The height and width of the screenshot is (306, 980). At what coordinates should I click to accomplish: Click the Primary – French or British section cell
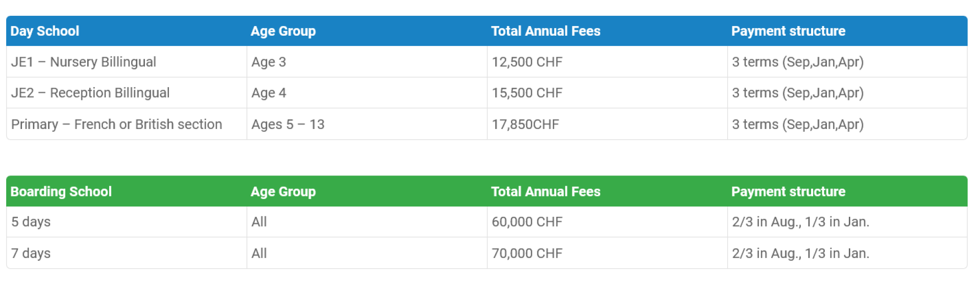tap(116, 124)
